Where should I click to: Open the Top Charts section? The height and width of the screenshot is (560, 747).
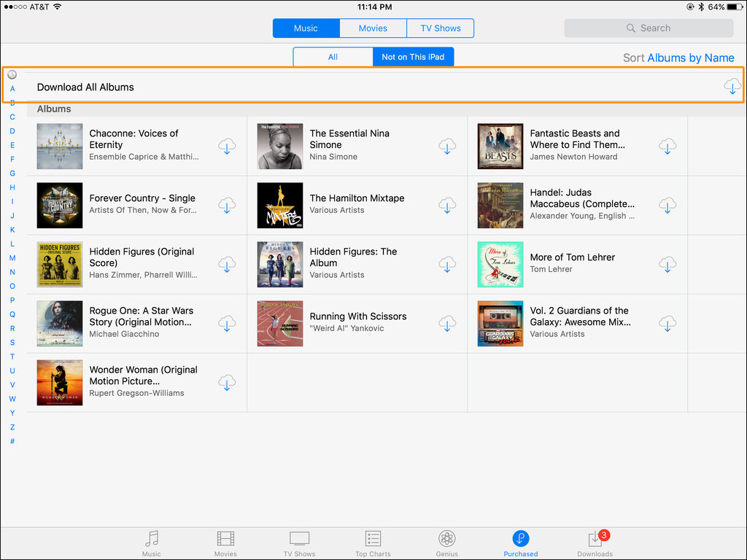(x=372, y=543)
